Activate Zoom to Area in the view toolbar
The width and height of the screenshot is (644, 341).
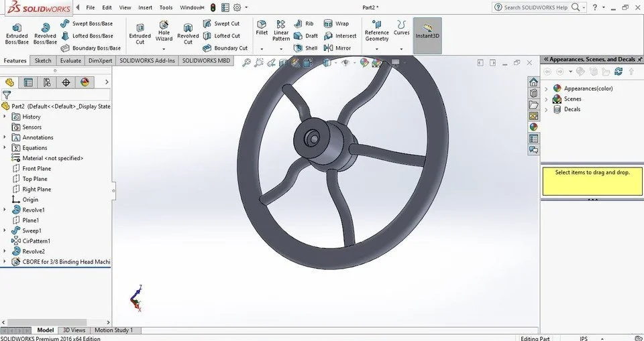pos(259,63)
